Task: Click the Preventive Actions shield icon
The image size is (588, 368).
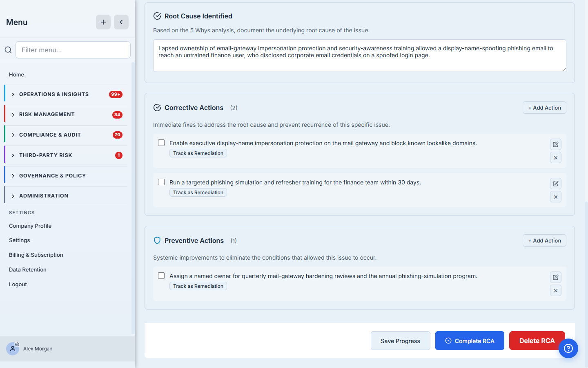Action: pos(157,240)
